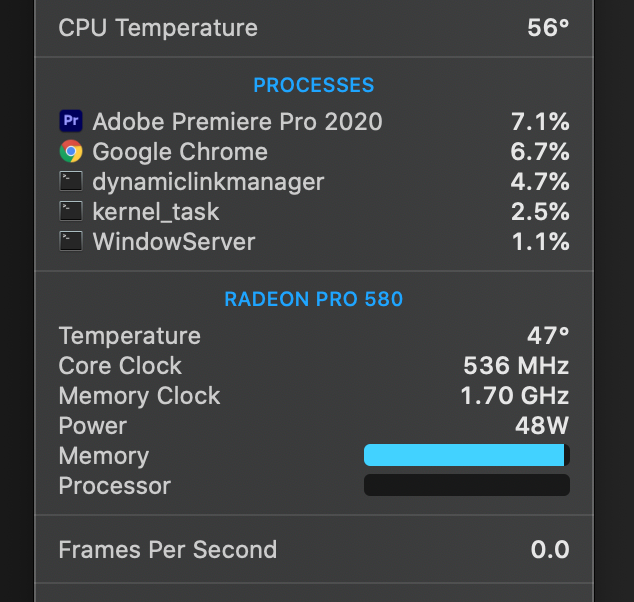Click the CPU Temperature row
This screenshot has width=634, height=602.
(x=314, y=28)
